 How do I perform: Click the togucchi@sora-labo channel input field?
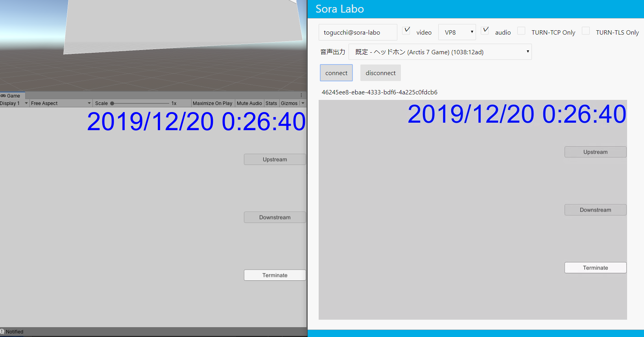point(358,32)
